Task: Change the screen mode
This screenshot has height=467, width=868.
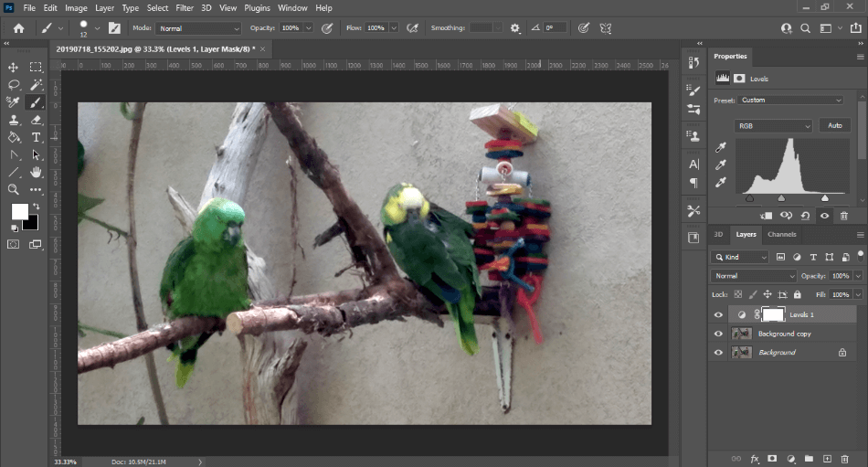Action: point(36,244)
